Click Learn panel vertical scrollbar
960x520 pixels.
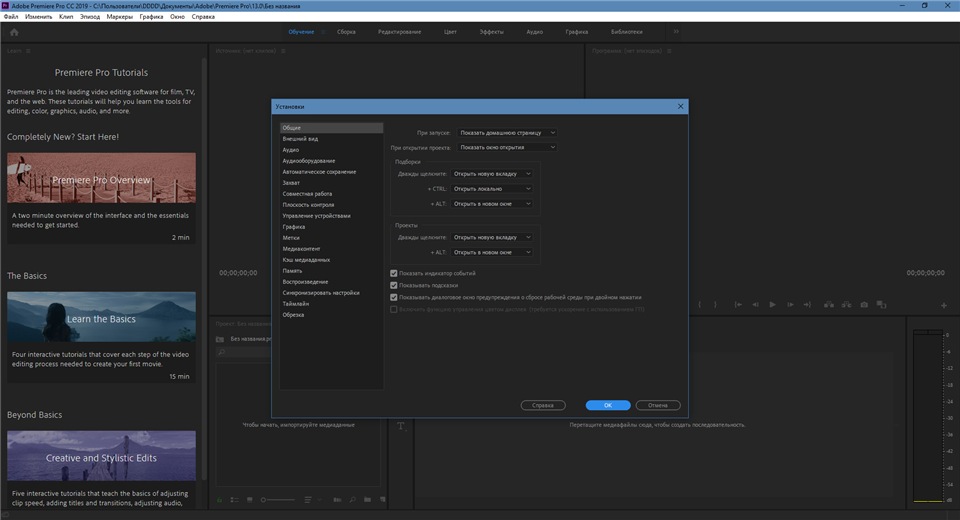click(x=204, y=269)
